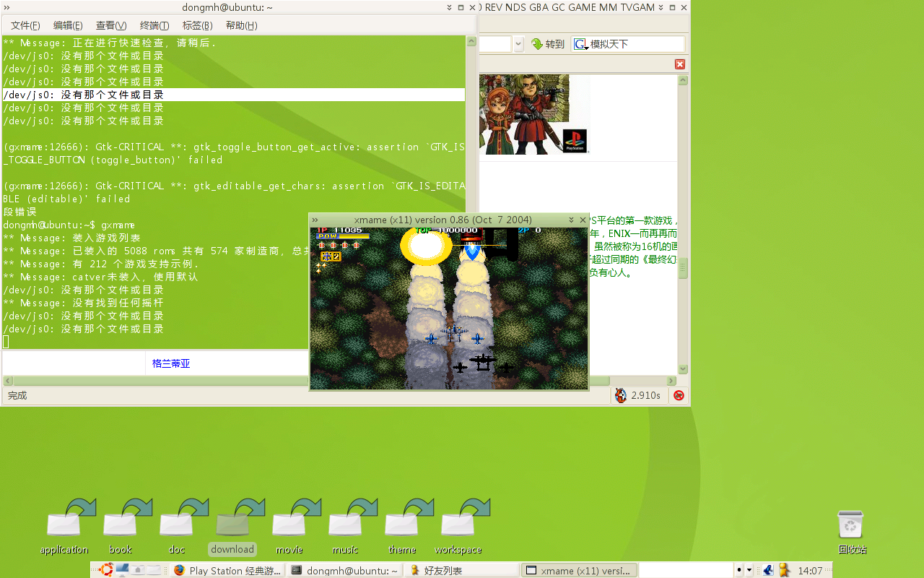Image resolution: width=924 pixels, height=578 pixels.
Task: Open the 文件(F) menu in the terminal
Action: pyautogui.click(x=25, y=25)
